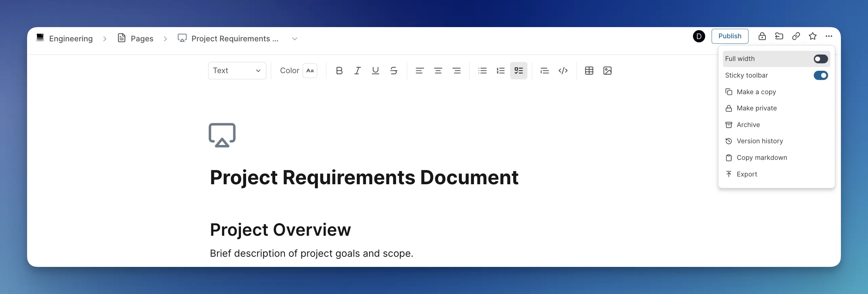Click the Publish button
This screenshot has width=868, height=294.
click(730, 36)
